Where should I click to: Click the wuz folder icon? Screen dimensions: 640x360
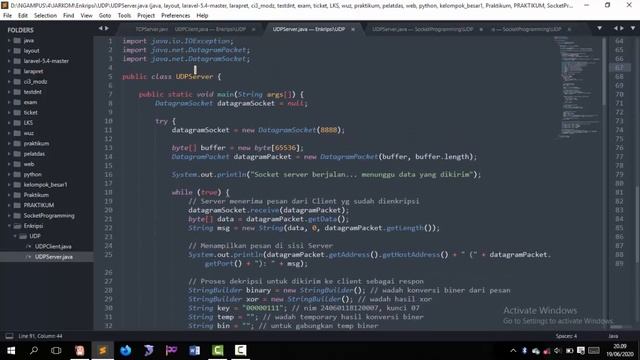coord(17,133)
